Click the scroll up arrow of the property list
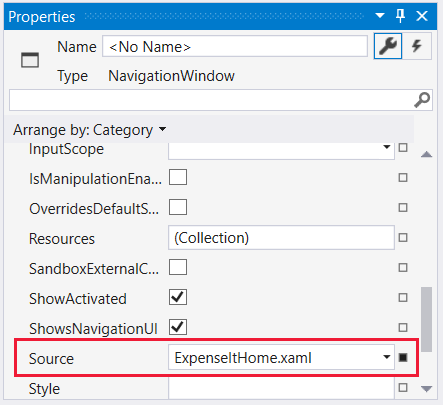Screen dimensions: 443x405 pyautogui.click(x=426, y=154)
